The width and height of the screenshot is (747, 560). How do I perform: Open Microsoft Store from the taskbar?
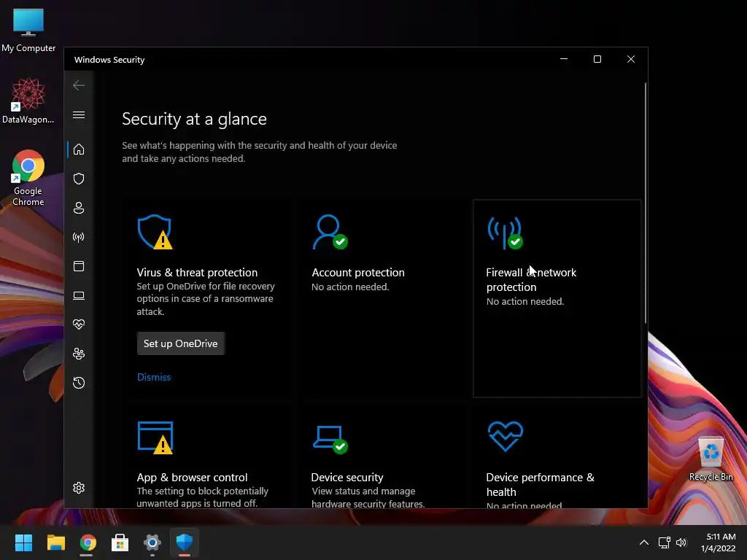coord(120,542)
